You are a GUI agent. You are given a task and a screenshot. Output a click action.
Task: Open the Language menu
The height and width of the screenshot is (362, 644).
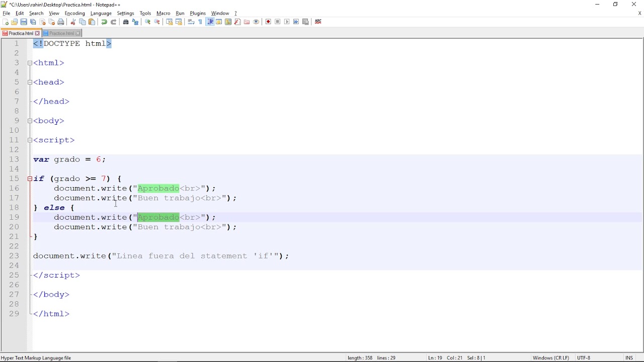pyautogui.click(x=101, y=13)
